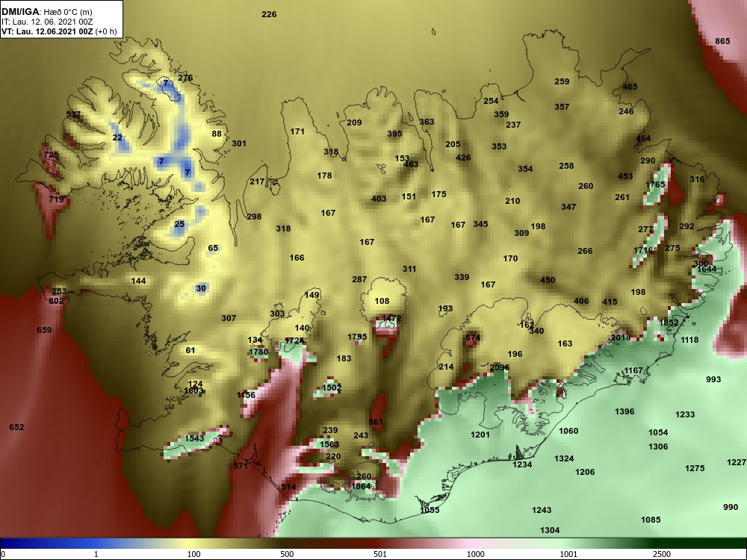The width and height of the screenshot is (747, 560).
Task: Click the 395 value on the map
Action: pos(394,134)
